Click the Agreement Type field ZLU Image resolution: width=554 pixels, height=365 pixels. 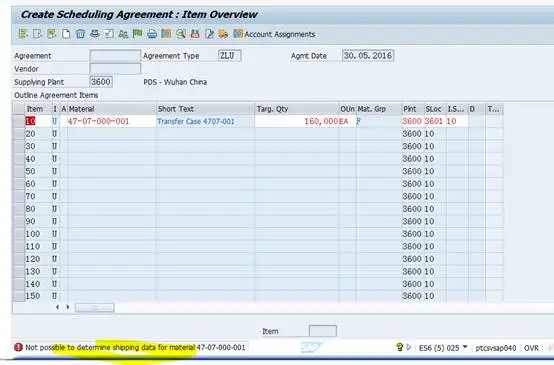(230, 55)
